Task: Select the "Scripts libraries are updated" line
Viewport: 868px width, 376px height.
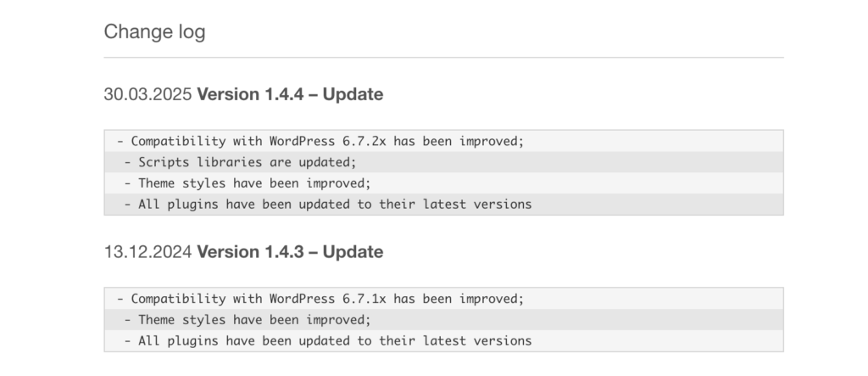Action: coord(240,162)
